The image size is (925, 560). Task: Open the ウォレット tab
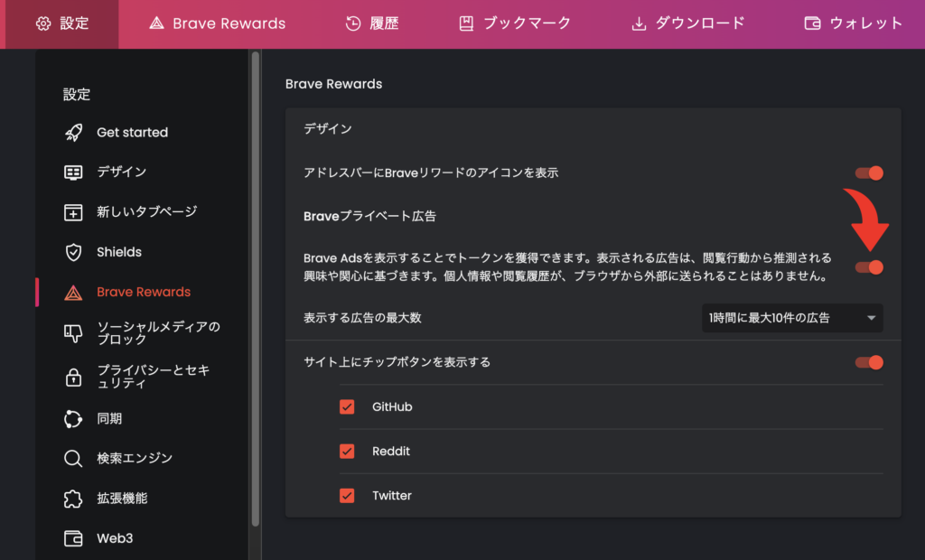[855, 23]
